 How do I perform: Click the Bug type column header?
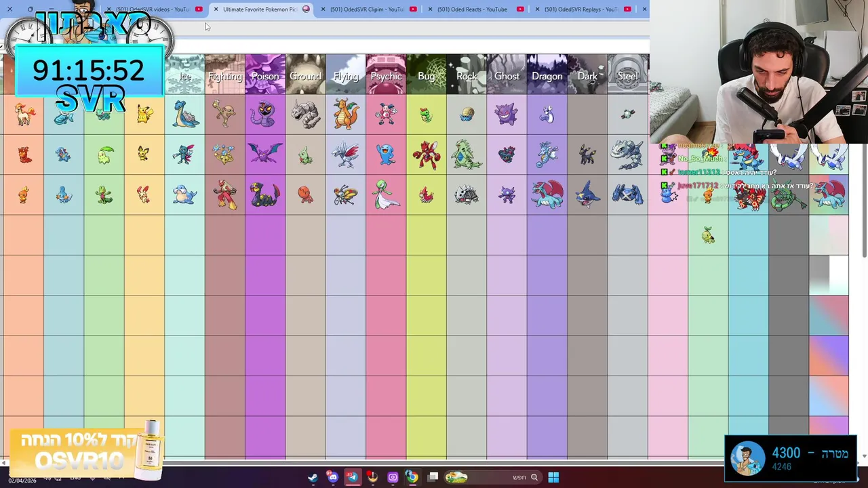(x=427, y=74)
